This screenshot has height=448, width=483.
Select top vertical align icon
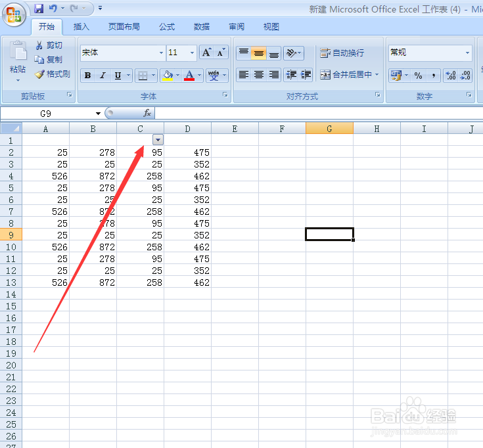pos(244,53)
